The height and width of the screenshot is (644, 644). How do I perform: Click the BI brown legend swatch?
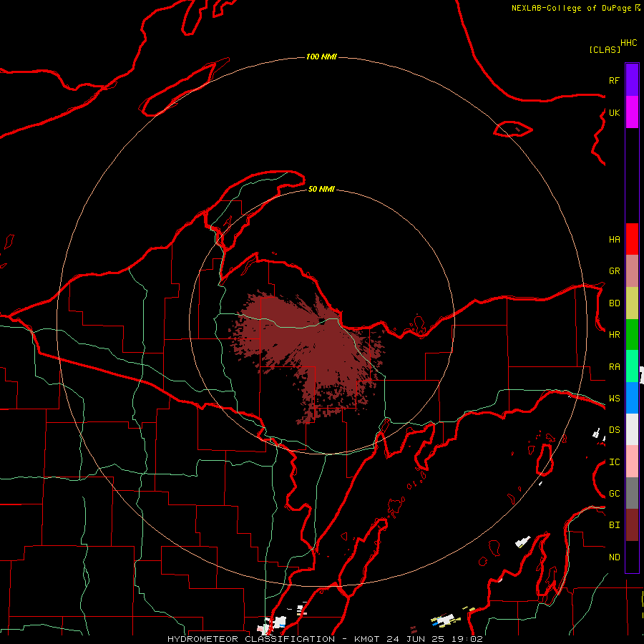632,525
